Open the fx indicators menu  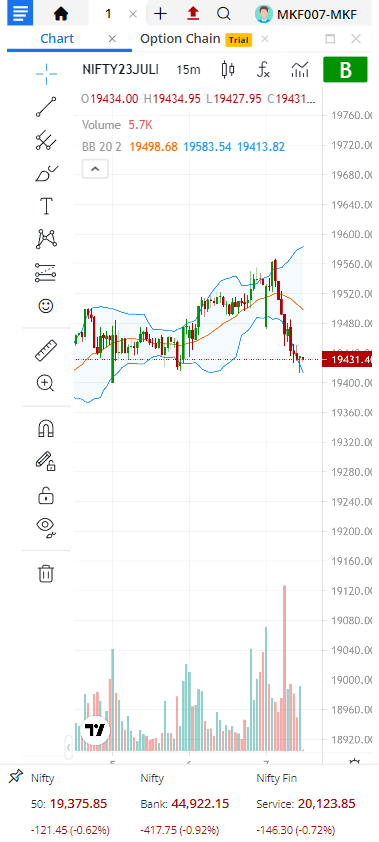coord(263,70)
